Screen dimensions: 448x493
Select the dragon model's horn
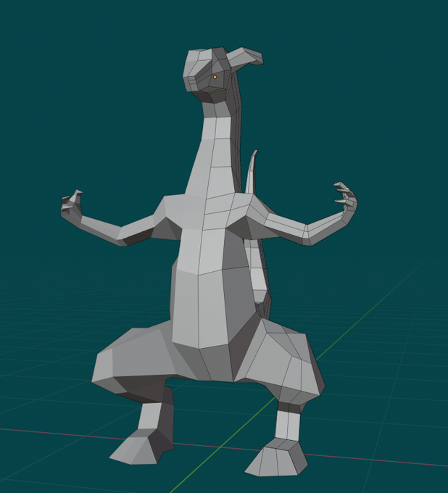pyautogui.click(x=244, y=56)
